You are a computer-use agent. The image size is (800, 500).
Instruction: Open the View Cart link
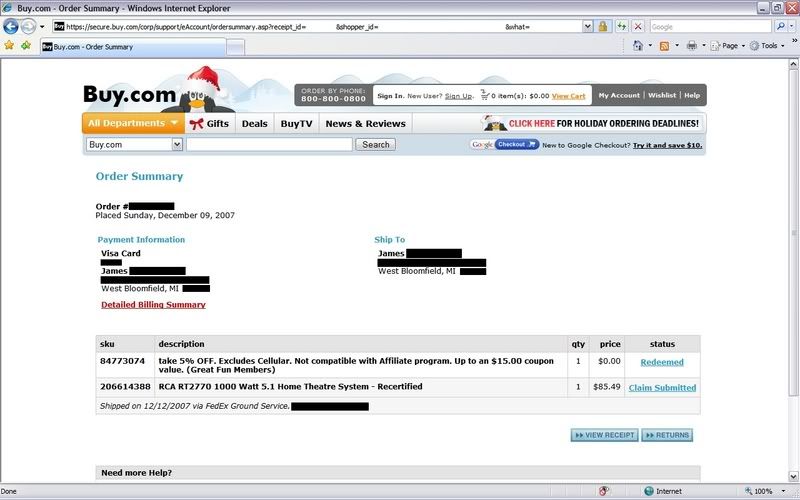pyautogui.click(x=568, y=96)
